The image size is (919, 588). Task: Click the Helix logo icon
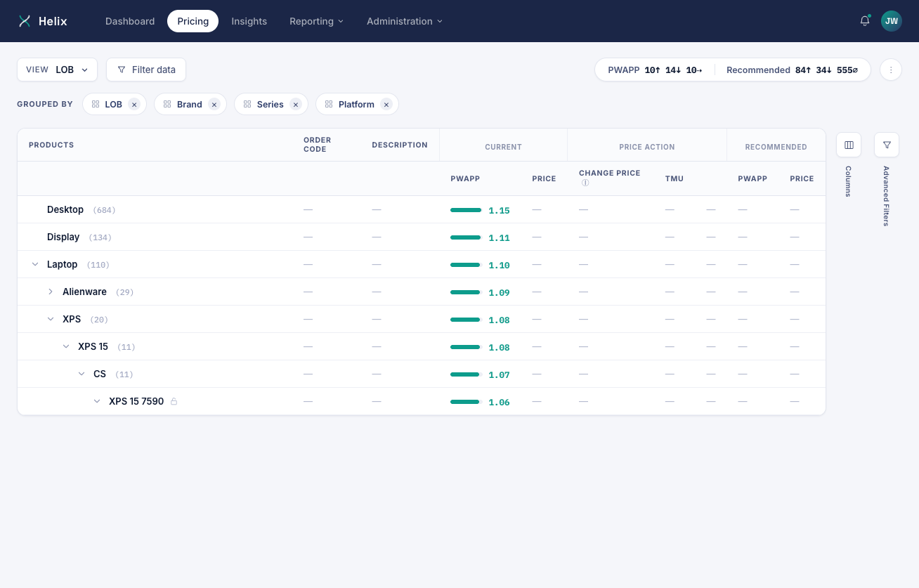[x=25, y=21]
